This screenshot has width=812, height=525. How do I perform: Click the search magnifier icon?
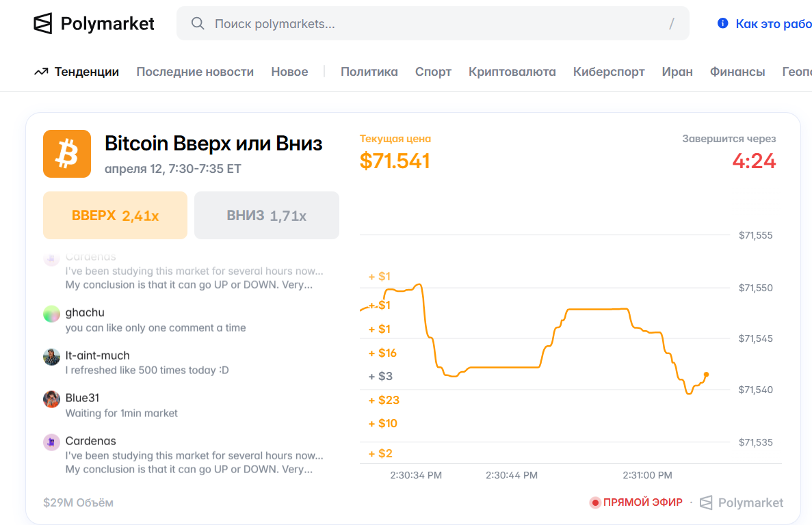point(198,24)
